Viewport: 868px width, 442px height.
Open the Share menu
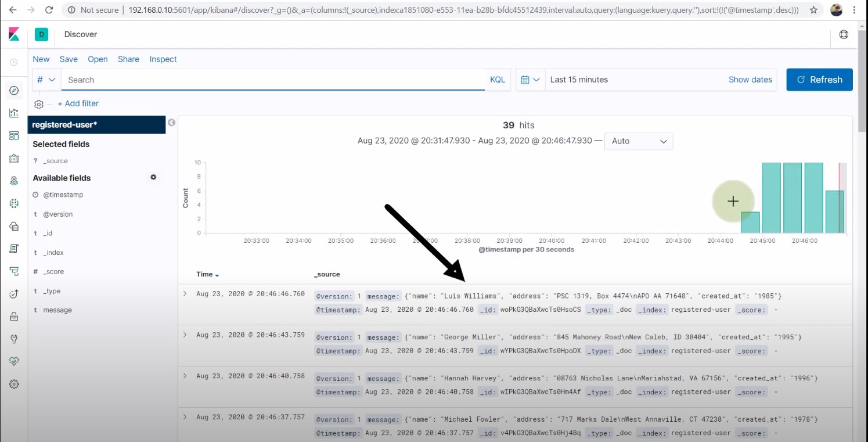[x=128, y=59]
